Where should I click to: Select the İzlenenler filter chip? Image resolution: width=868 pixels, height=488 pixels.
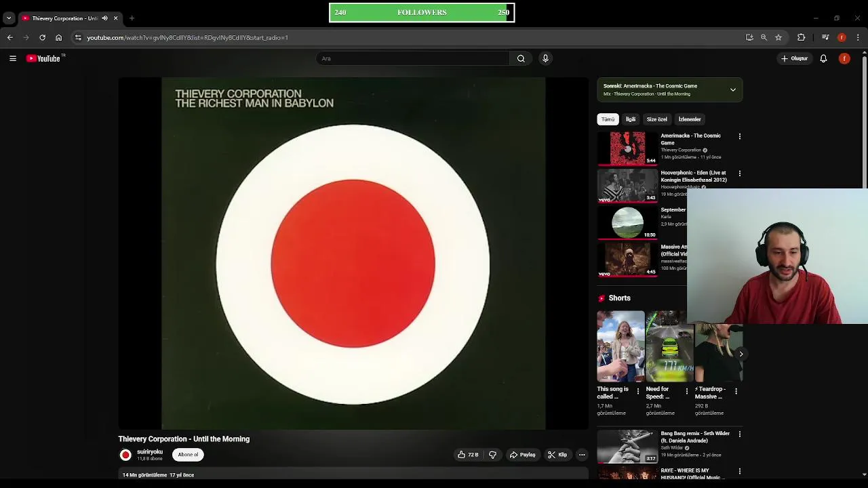tap(690, 119)
